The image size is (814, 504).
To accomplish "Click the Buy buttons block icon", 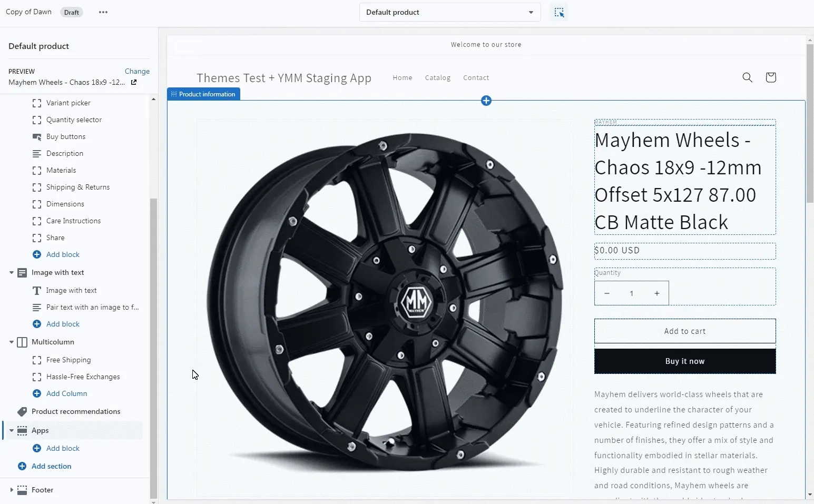I will pos(37,137).
